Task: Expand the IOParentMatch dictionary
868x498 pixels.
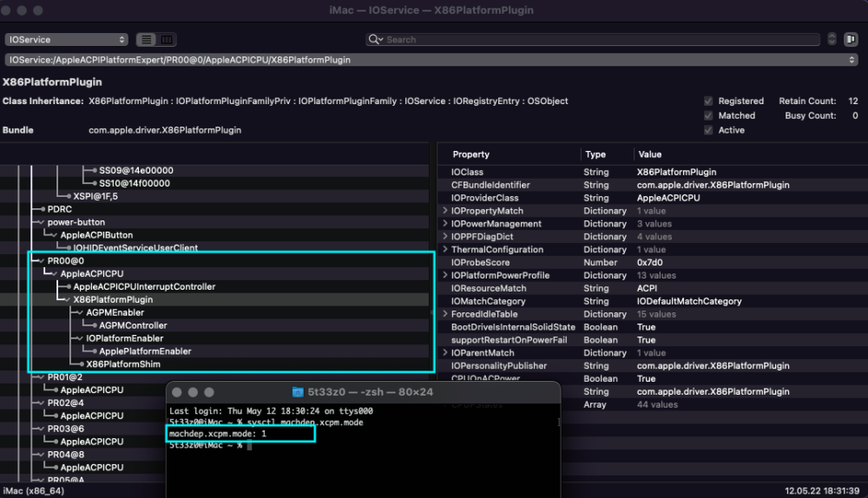Action: [x=445, y=352]
